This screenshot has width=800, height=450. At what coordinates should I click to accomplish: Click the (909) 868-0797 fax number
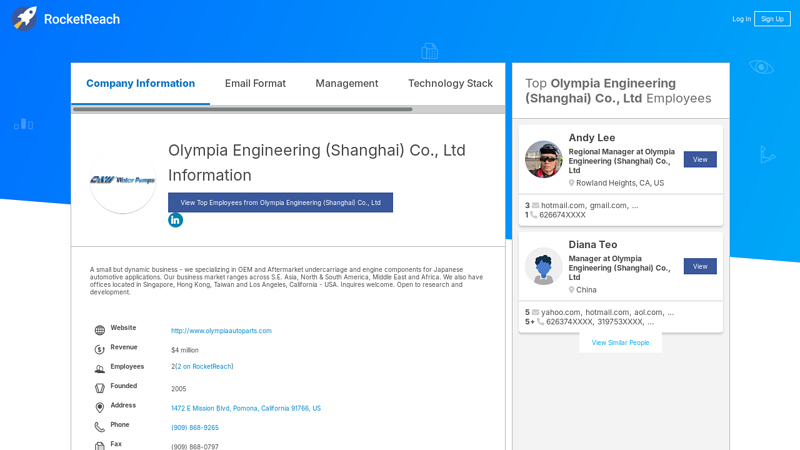coord(195,446)
